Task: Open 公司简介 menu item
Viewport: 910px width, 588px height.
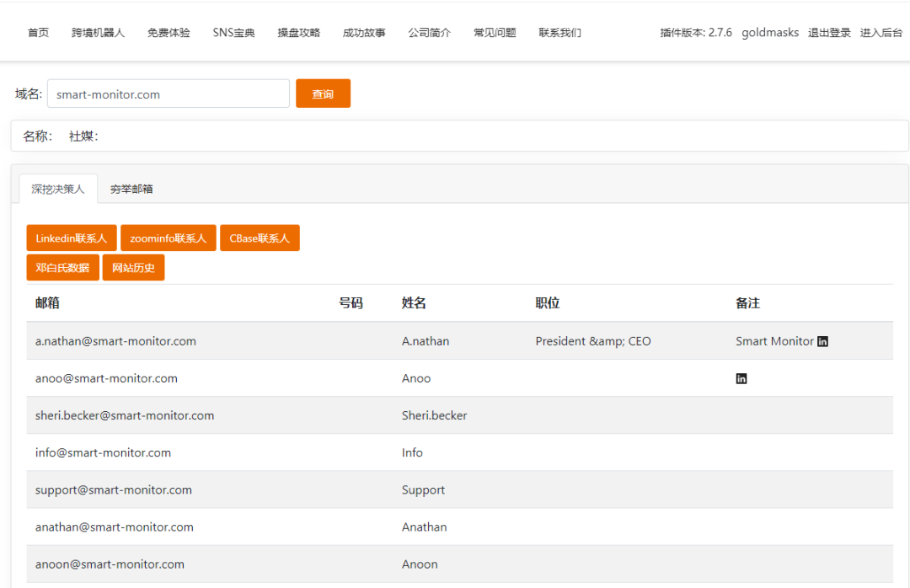Action: 430,33
